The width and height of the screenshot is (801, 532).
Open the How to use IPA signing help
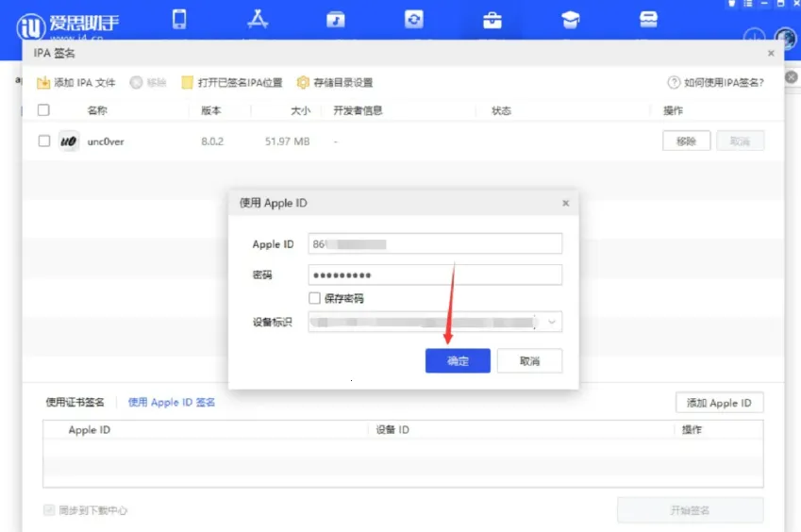click(716, 82)
